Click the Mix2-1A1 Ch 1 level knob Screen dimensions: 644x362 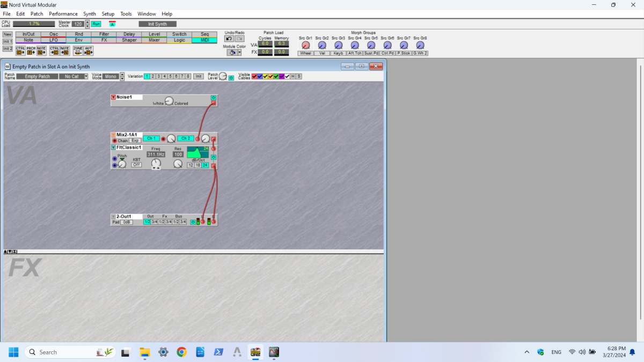171,138
